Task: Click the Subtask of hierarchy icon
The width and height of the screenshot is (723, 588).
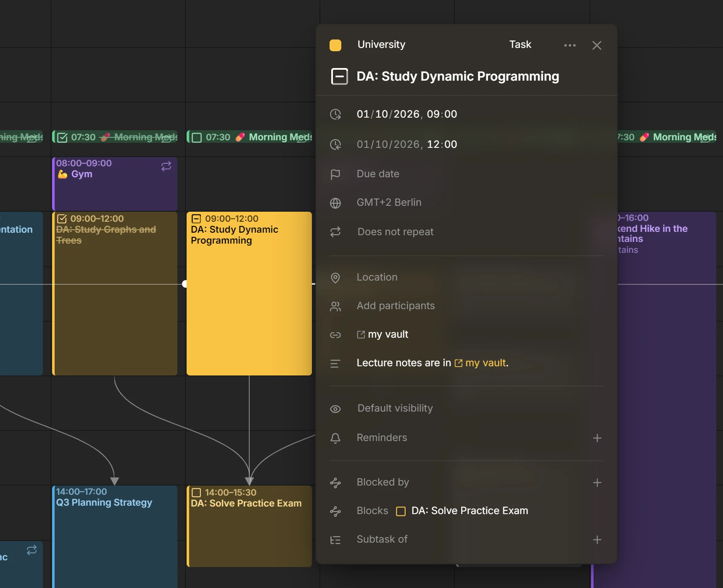Action: [335, 540]
